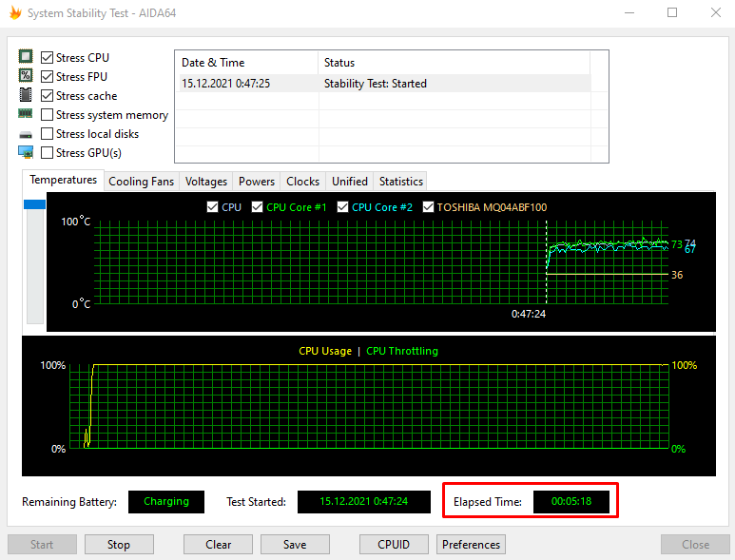Viewport: 735px width, 560px height.
Task: Click the Clear button
Action: [218, 545]
